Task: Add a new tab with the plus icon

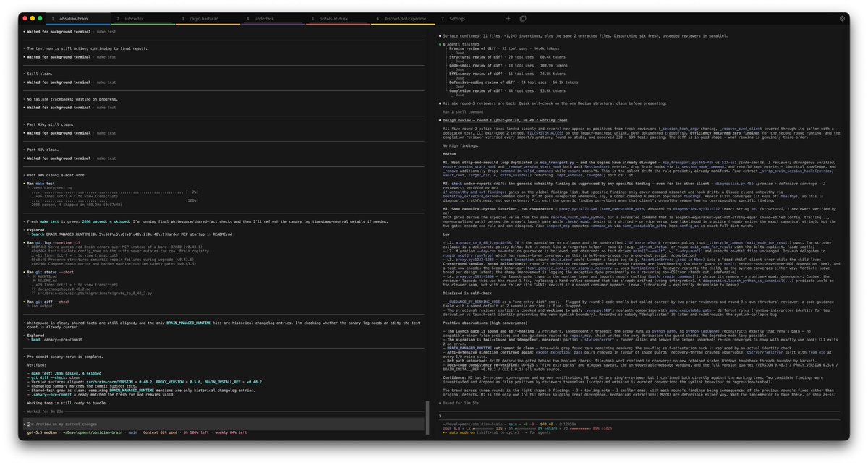Action: coord(508,18)
